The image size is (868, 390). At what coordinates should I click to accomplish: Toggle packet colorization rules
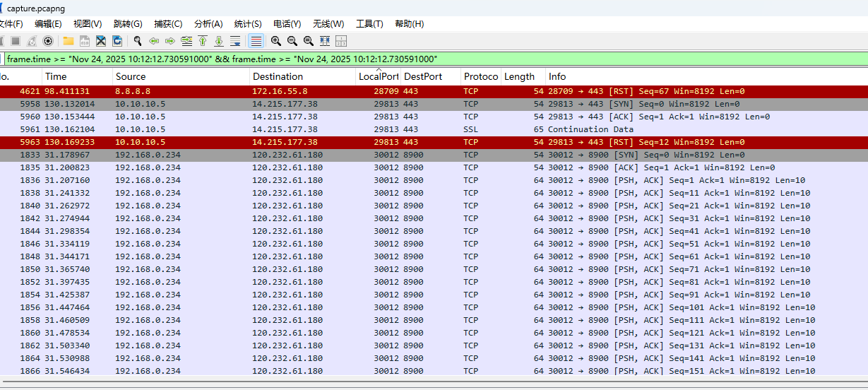(256, 41)
